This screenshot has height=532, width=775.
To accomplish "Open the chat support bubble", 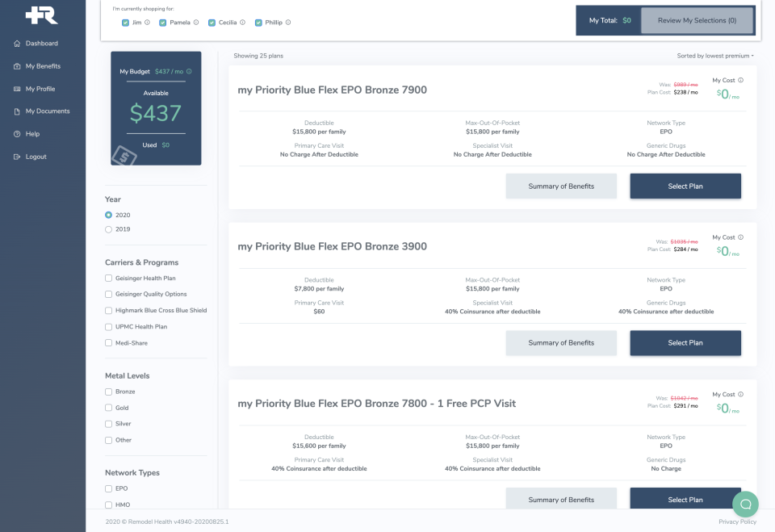I will pyautogui.click(x=745, y=504).
